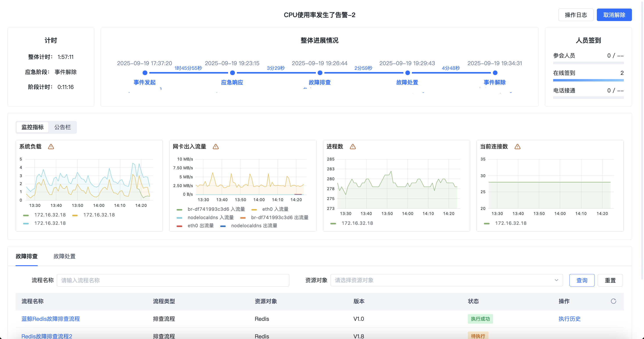Screen dimensions: 644x339
Task: Click the 故障排查 timeline node
Action: 320,73
